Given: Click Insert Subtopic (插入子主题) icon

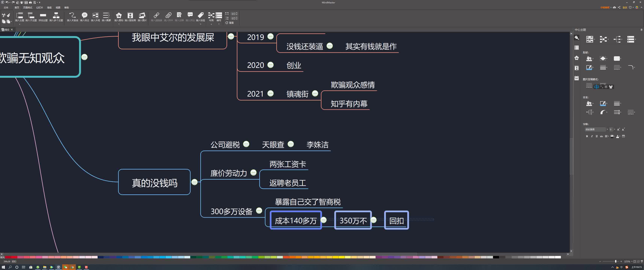Looking at the screenshot, I should [x=31, y=17].
